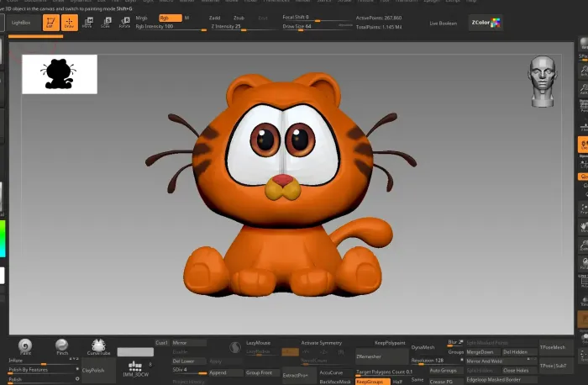Apply ClayPolish
The height and width of the screenshot is (385, 588).
click(98, 371)
